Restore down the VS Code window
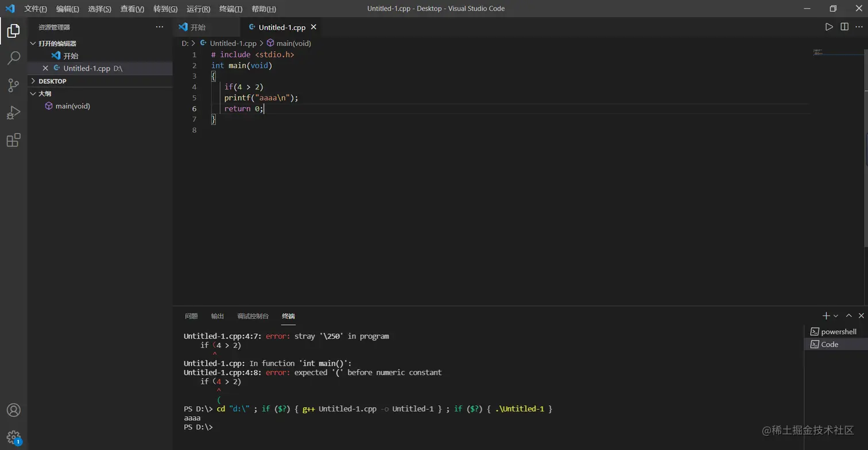The width and height of the screenshot is (868, 450). point(833,9)
